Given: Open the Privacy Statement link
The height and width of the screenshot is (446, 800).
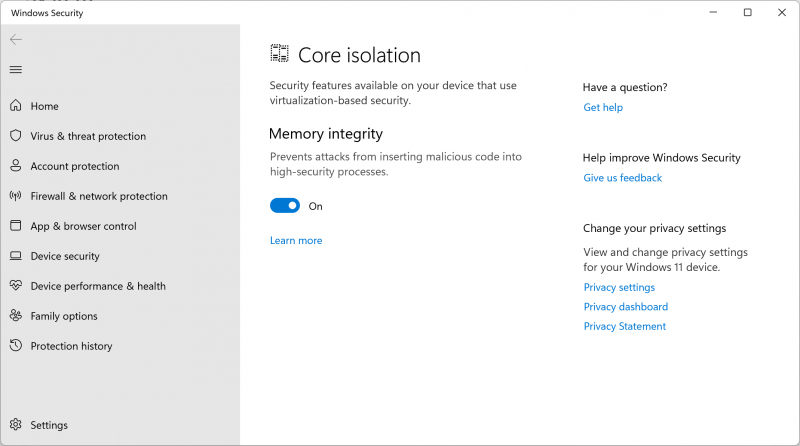Looking at the screenshot, I should coord(624,327).
